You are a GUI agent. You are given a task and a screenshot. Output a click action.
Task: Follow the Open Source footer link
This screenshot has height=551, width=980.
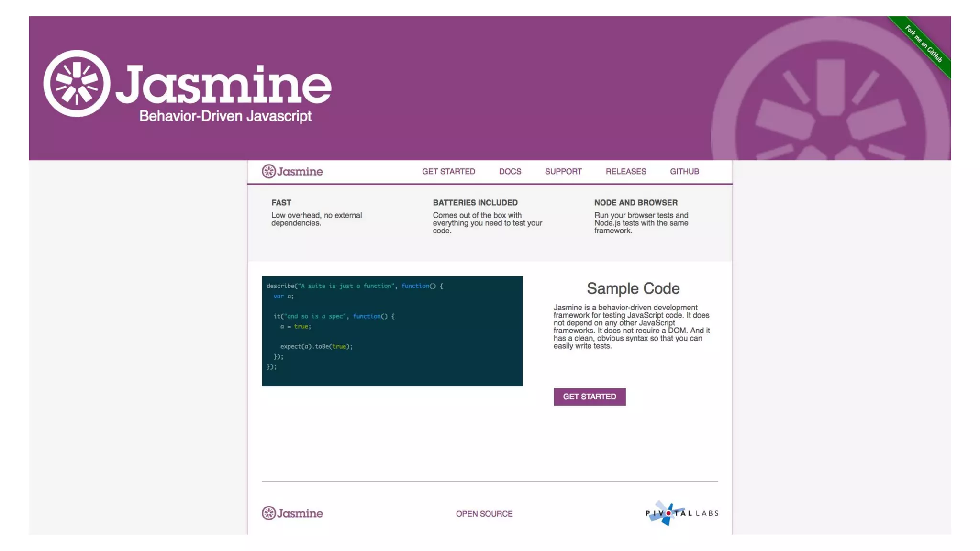click(484, 514)
